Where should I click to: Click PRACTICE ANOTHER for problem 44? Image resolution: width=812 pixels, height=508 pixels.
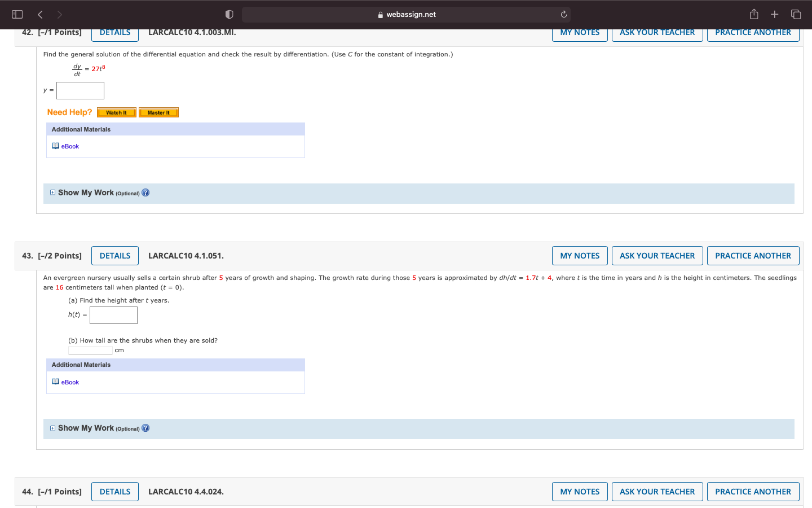(x=753, y=491)
